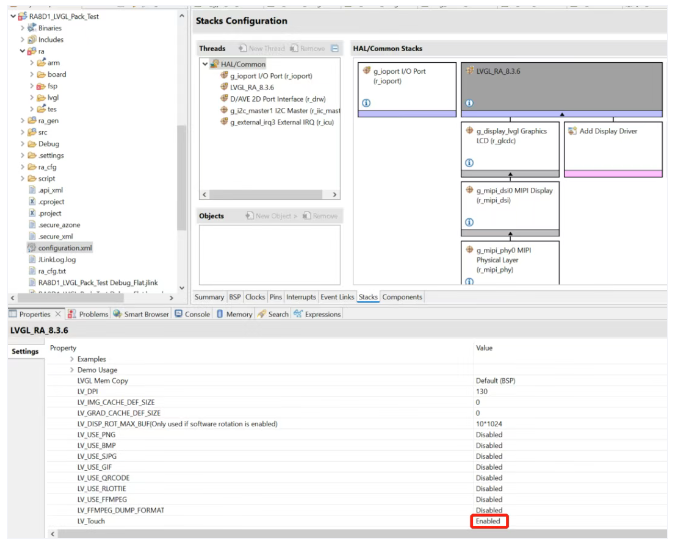
Task: Click configuration.xml file icon in project tree
Action: click(32, 248)
